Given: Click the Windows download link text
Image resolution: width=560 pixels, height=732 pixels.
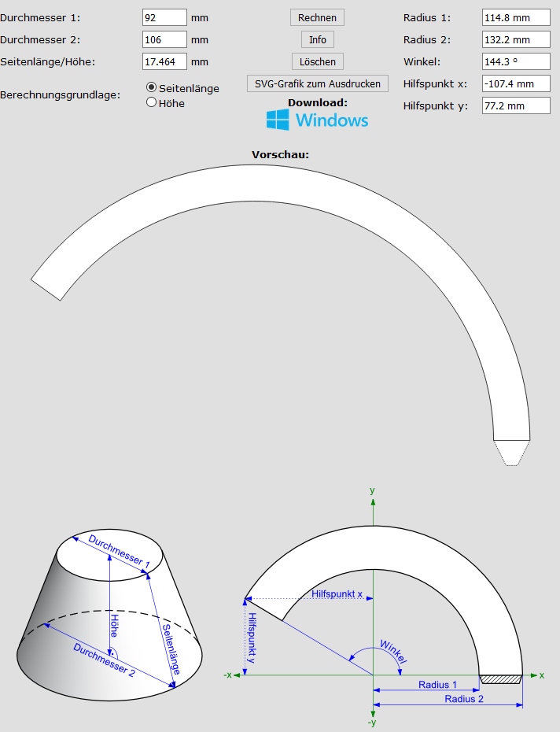Looking at the screenshot, I should [x=332, y=120].
